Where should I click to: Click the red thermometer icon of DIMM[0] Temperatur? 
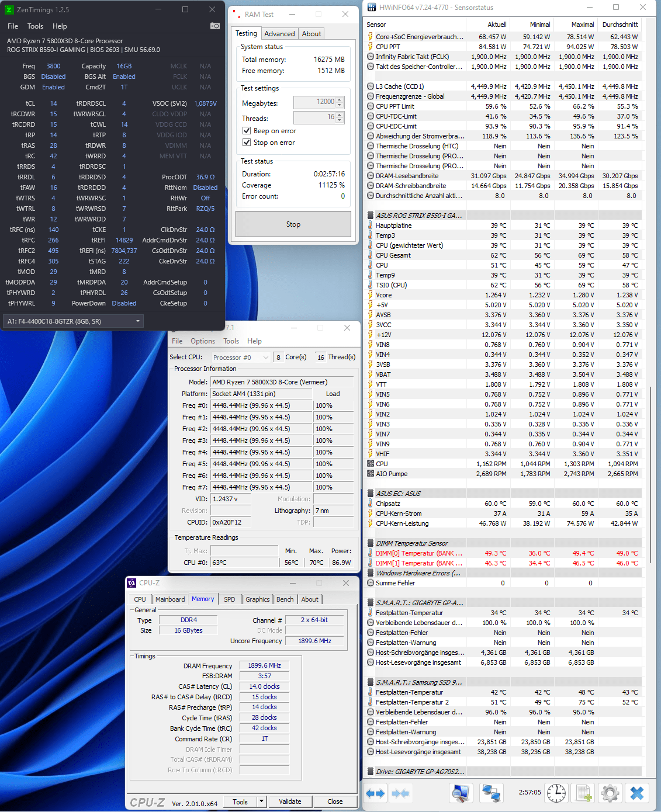pos(371,553)
